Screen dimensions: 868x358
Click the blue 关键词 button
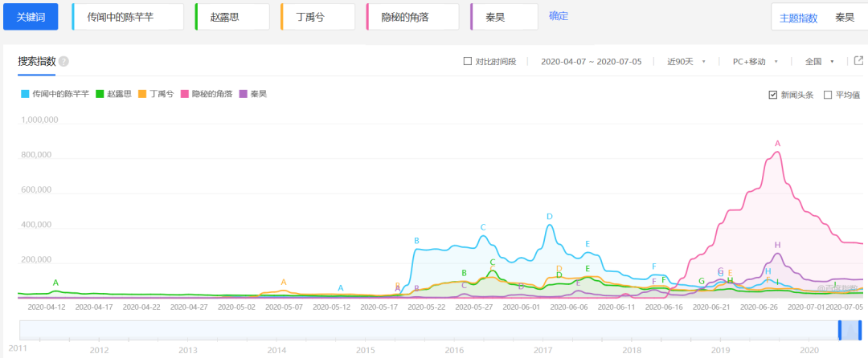click(x=31, y=17)
